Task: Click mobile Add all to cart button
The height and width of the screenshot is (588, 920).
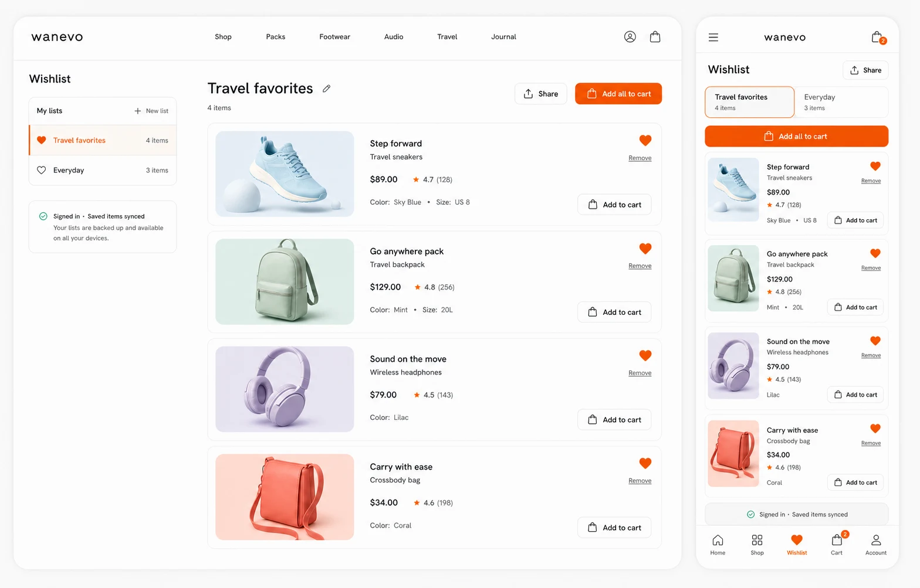Action: [x=797, y=137]
